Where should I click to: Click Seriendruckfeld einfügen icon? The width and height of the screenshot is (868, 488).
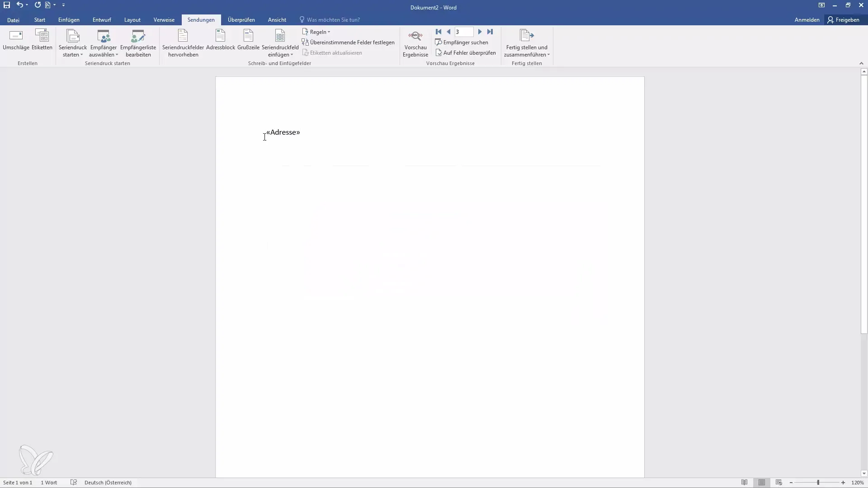(x=280, y=36)
